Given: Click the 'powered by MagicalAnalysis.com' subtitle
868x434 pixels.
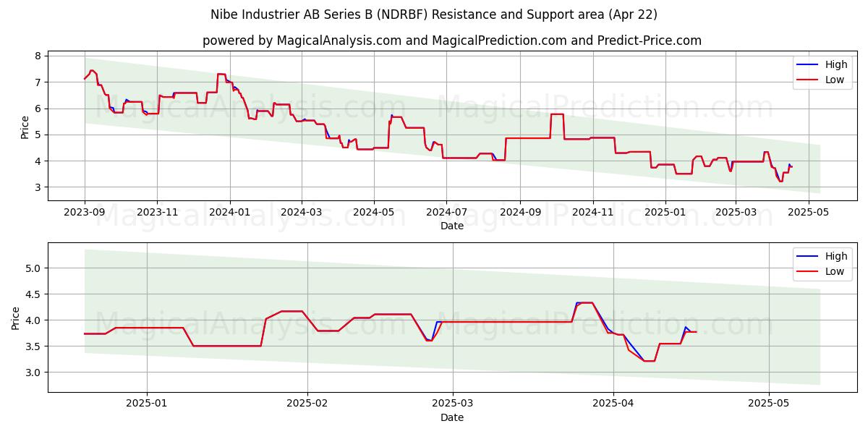Looking at the screenshot, I should click(452, 41).
